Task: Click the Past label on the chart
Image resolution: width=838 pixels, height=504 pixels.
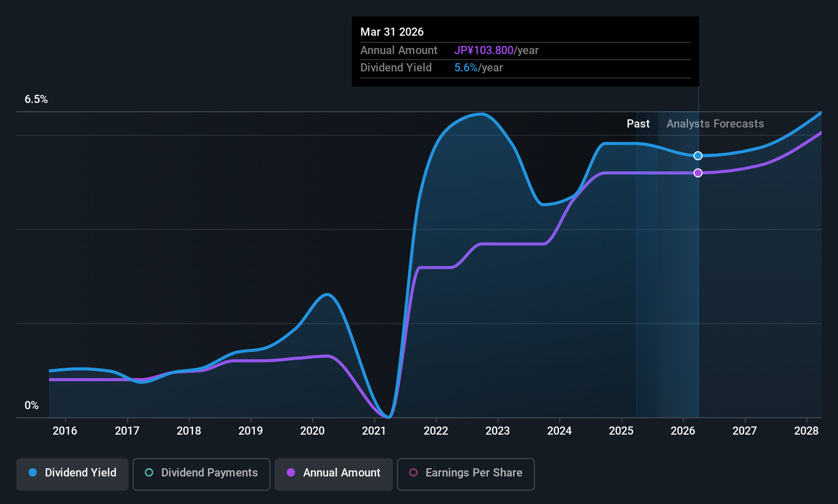Action: (638, 124)
